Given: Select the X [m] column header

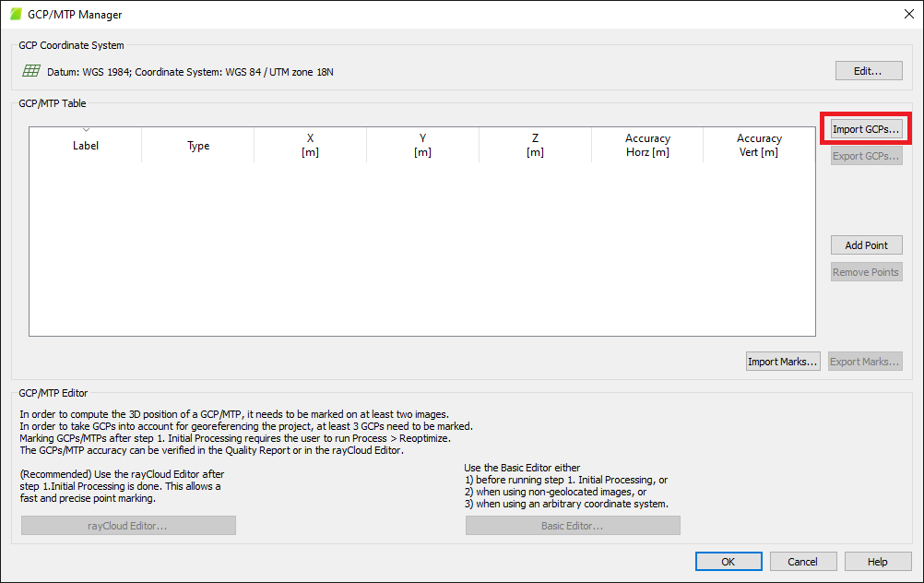Looking at the screenshot, I should (x=310, y=146).
